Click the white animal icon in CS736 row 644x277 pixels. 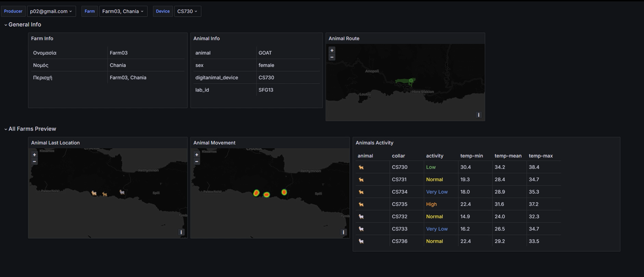(x=361, y=241)
